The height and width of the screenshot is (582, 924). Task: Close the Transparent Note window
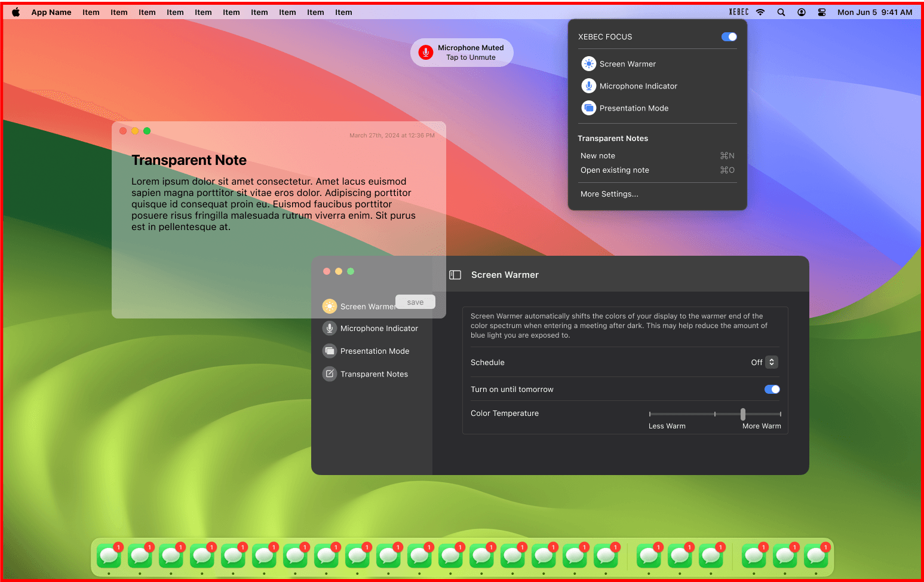pos(123,131)
